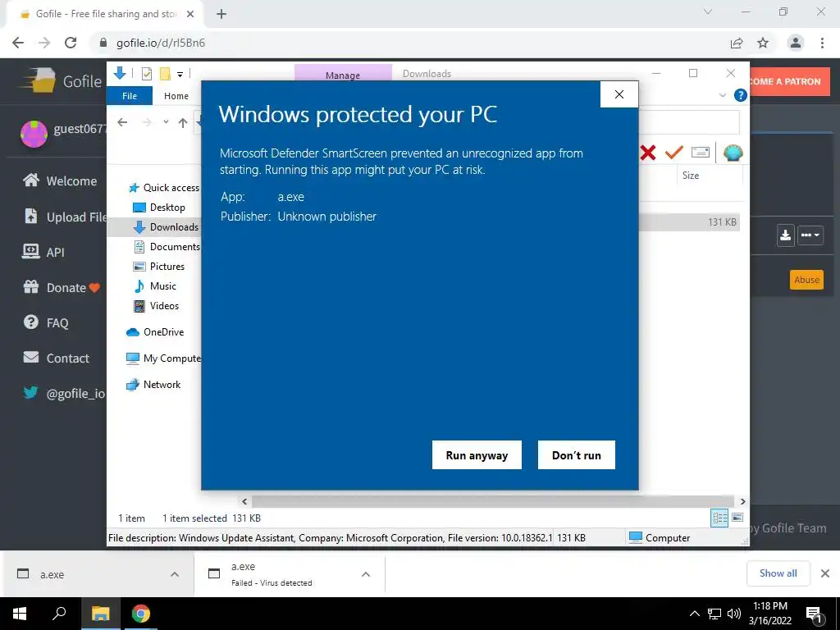Open Upload Files in Gofile sidebar

(66, 217)
